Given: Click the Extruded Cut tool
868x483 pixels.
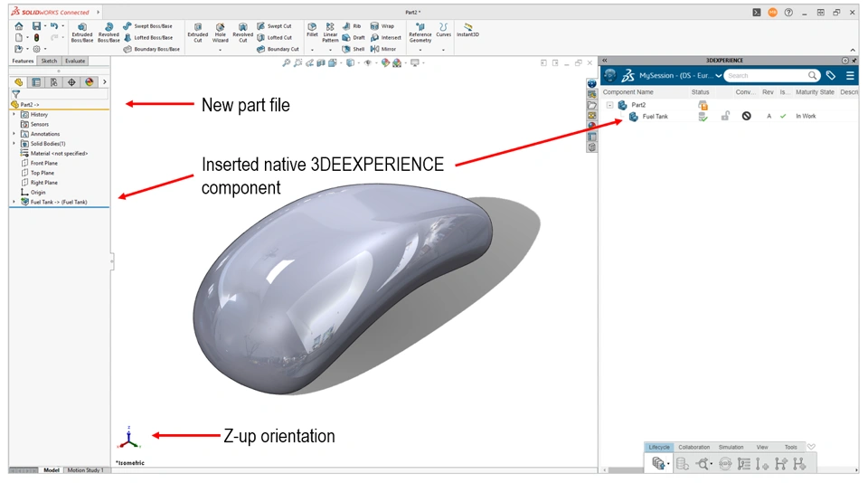Looking at the screenshot, I should pos(198,33).
